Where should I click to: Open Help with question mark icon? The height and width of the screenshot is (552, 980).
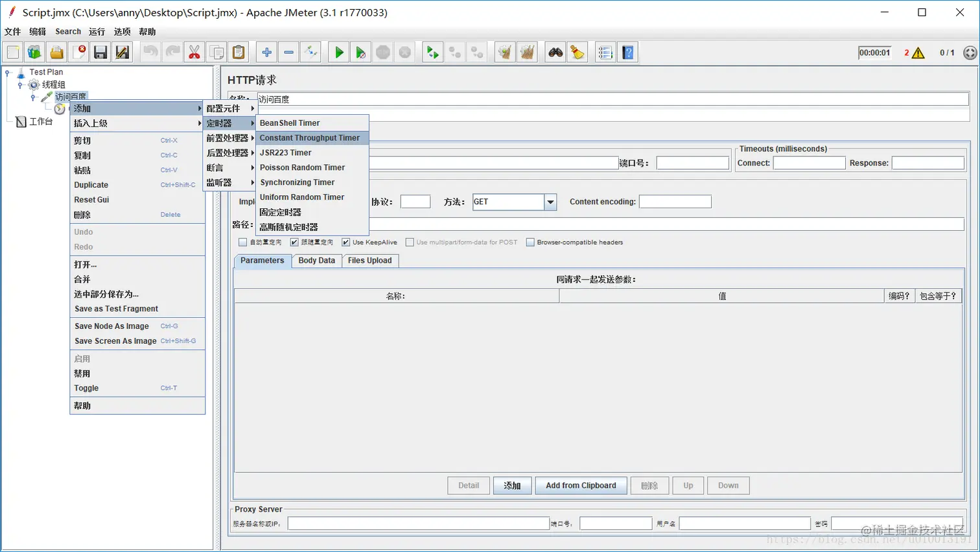point(628,53)
